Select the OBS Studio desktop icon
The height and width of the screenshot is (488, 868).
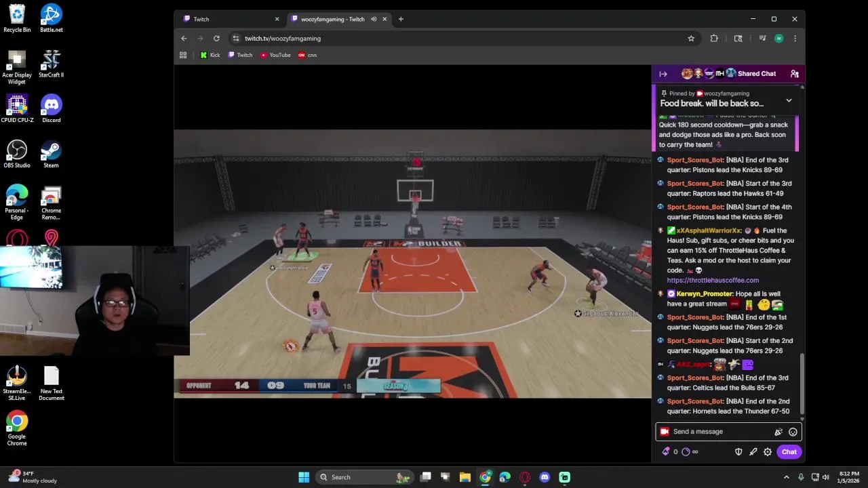point(17,154)
